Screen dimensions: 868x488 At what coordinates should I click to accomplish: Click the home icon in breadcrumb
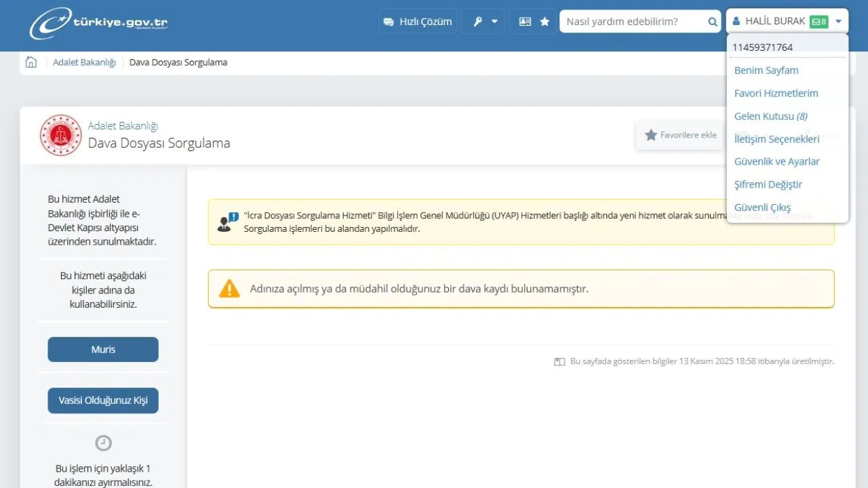click(31, 62)
